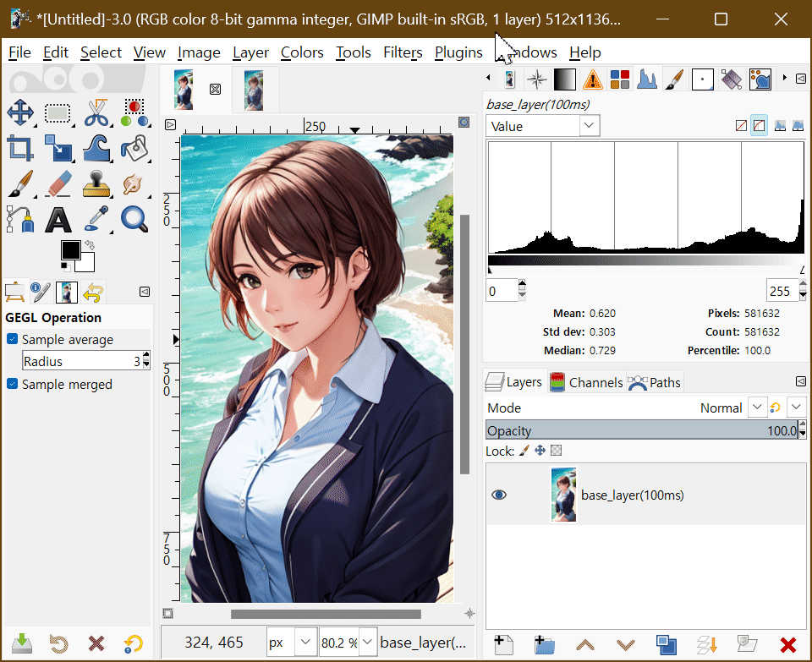Image resolution: width=812 pixels, height=662 pixels.
Task: Open the error console warning tab
Action: coord(592,79)
